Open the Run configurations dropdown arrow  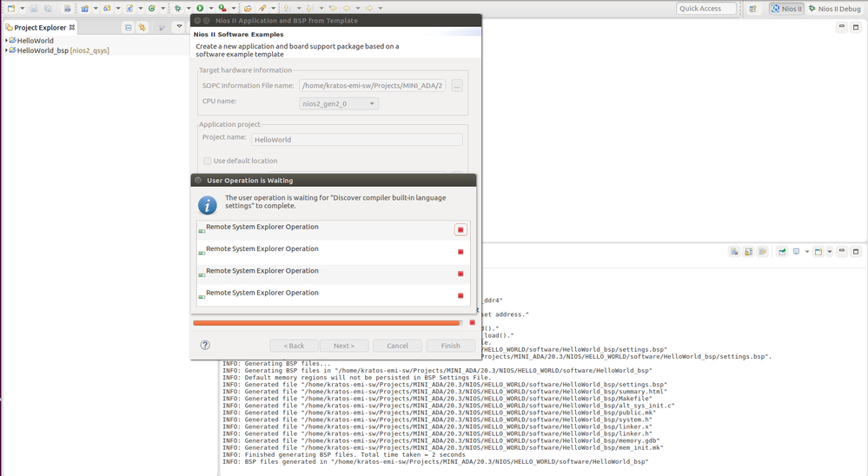coord(211,9)
